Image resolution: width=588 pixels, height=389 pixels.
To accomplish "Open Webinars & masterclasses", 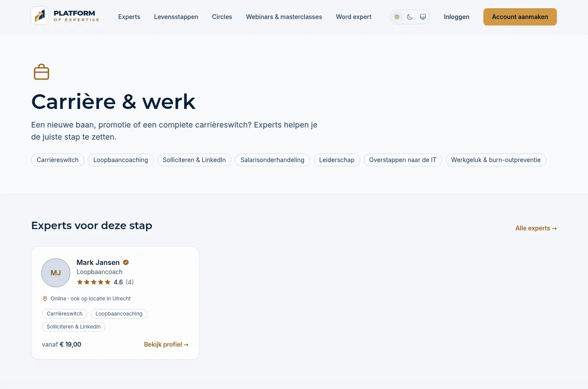I will pyautogui.click(x=284, y=17).
